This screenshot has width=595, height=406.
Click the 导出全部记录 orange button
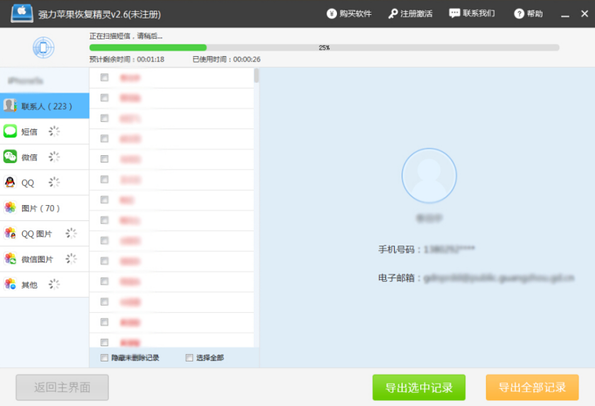[x=532, y=387]
